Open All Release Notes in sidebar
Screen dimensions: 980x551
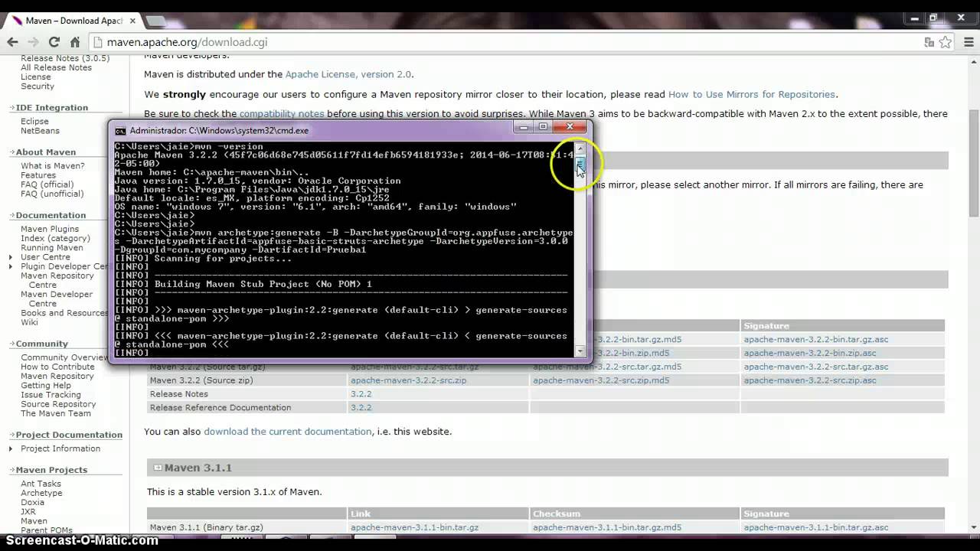(56, 67)
